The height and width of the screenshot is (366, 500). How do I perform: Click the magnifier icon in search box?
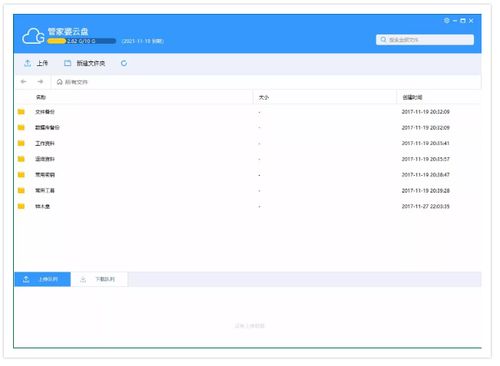tap(383, 40)
